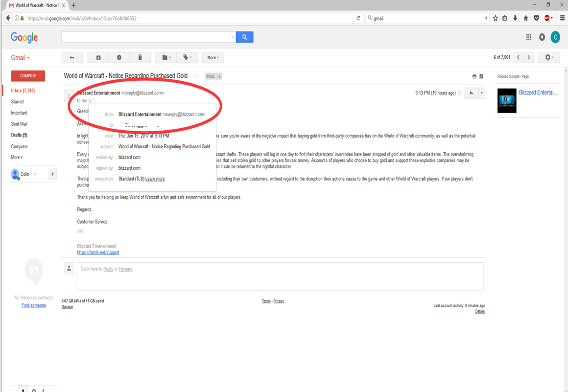Open a new browser tab
Image resolution: width=568 pixels, height=392 pixels.
[73, 5]
